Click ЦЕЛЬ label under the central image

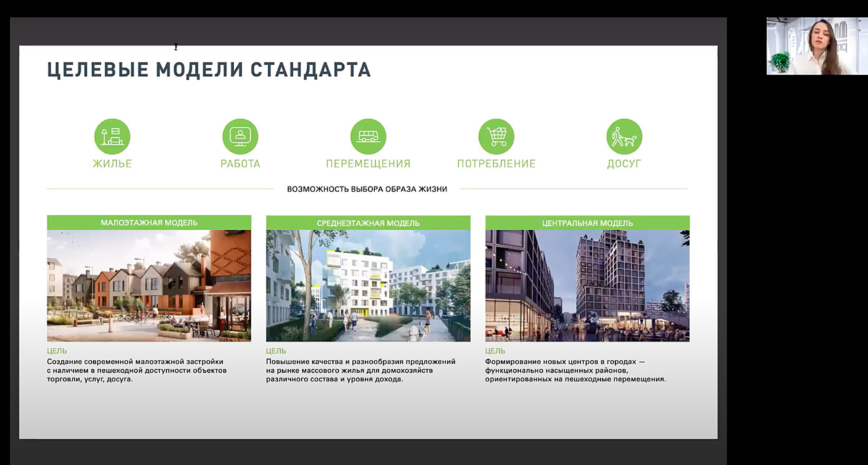(x=495, y=351)
